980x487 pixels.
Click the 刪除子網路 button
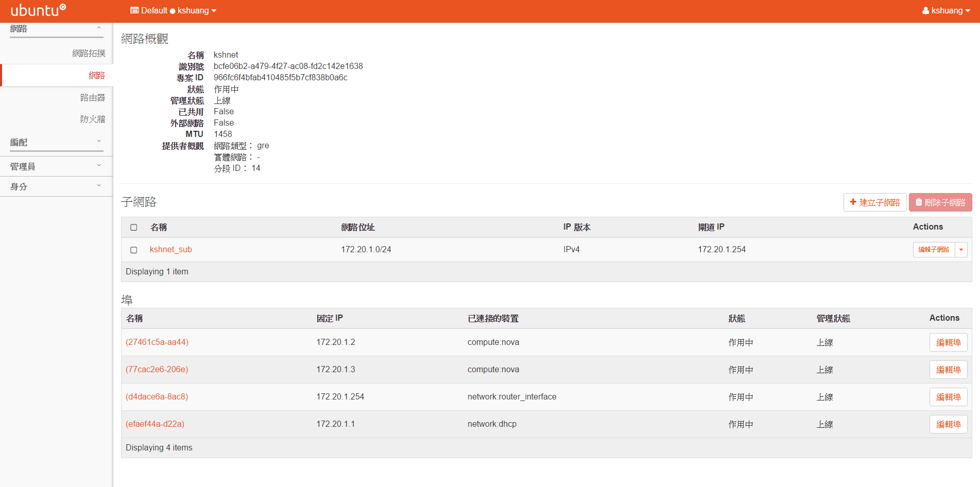(940, 202)
